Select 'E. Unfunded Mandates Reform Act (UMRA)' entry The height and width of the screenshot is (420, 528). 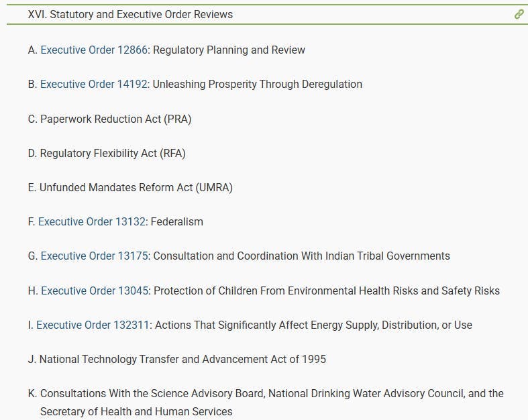tap(130, 188)
